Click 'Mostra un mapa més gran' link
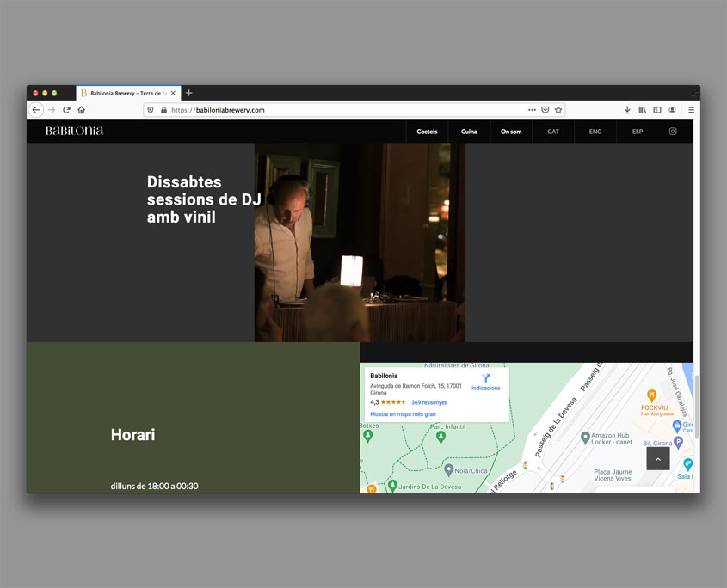The width and height of the screenshot is (727, 588). coord(403,414)
